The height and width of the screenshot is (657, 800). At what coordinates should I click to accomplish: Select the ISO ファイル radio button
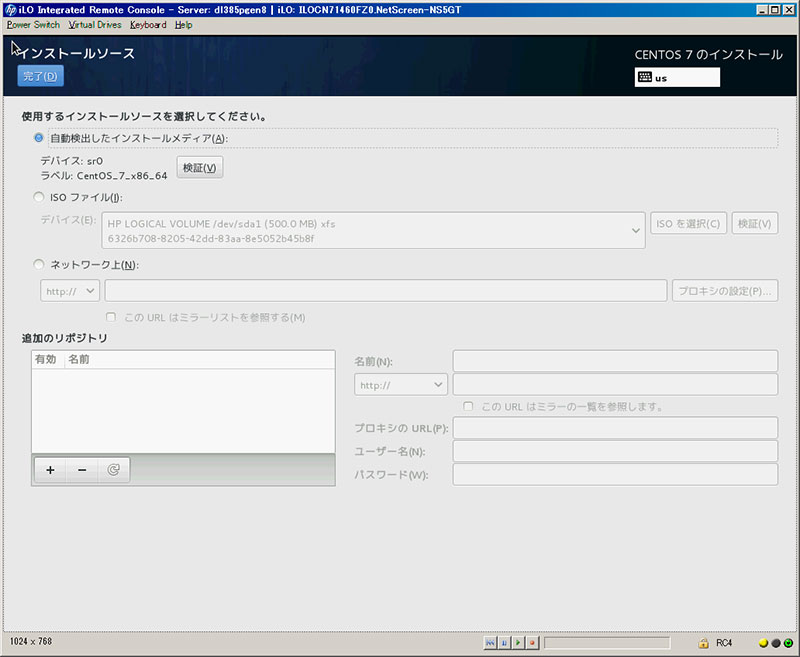tap(38, 197)
